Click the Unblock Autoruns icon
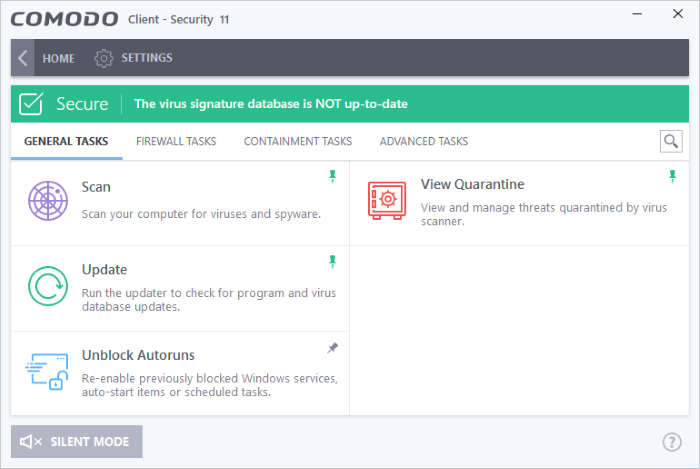 point(46,371)
